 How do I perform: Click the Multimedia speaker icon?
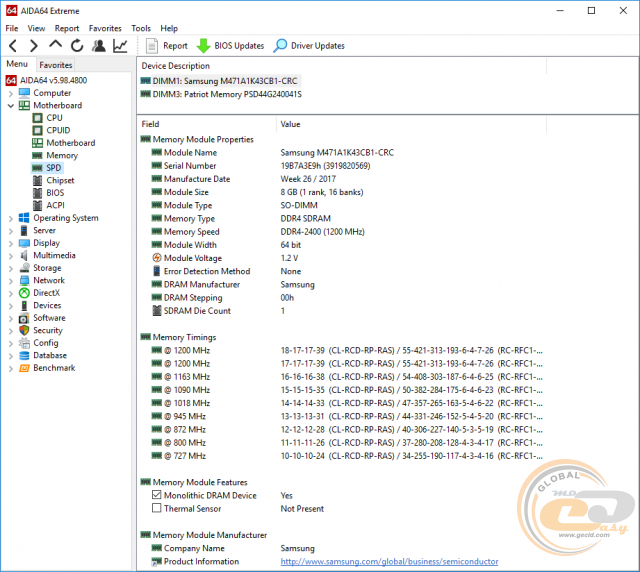[24, 256]
